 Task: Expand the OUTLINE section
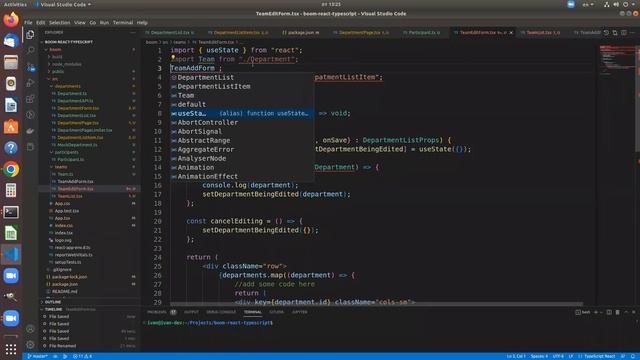(52, 302)
